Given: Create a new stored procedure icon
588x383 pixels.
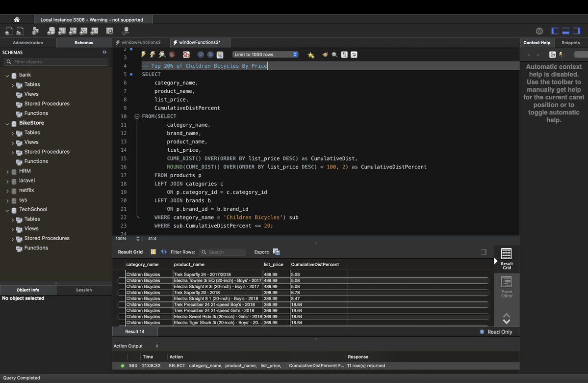Looking at the screenshot, I should pos(84,31).
